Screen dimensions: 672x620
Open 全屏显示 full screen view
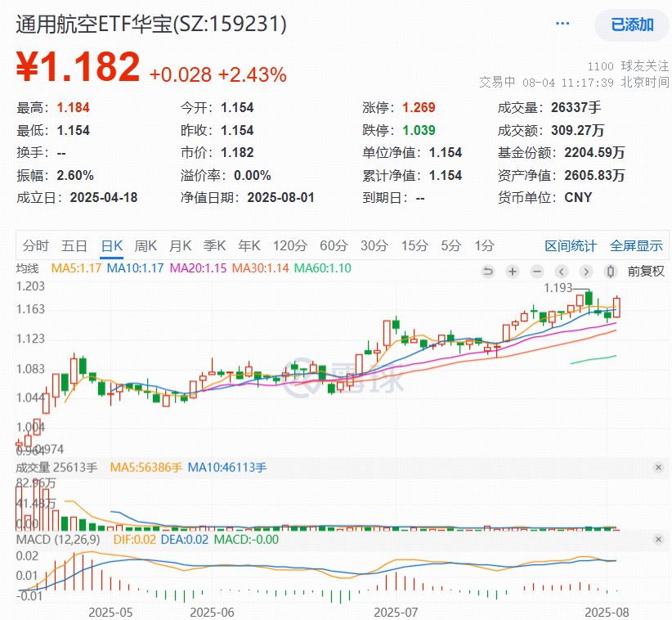click(634, 245)
